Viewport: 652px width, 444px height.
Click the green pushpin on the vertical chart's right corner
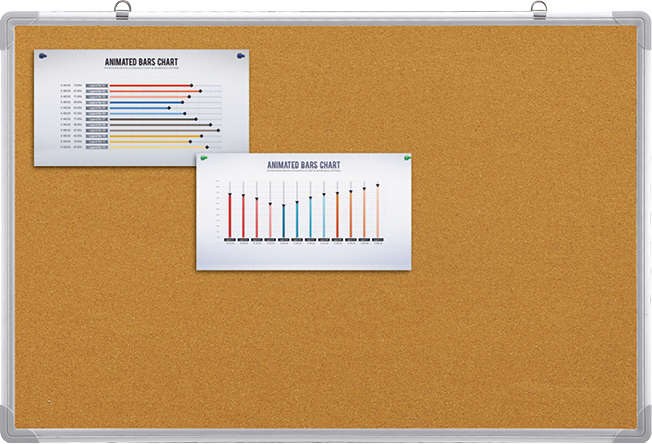point(405,156)
